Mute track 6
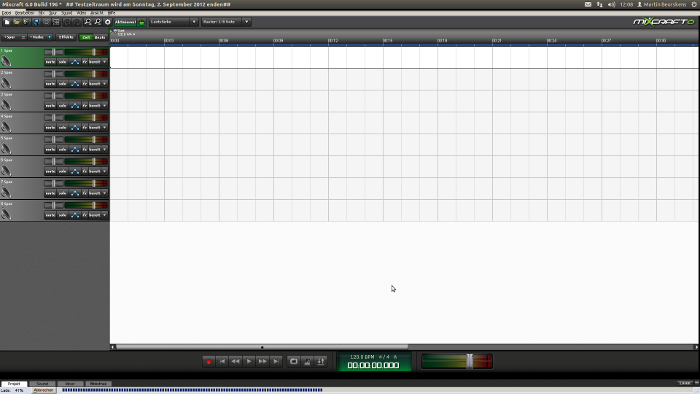The image size is (700, 394). [x=50, y=171]
